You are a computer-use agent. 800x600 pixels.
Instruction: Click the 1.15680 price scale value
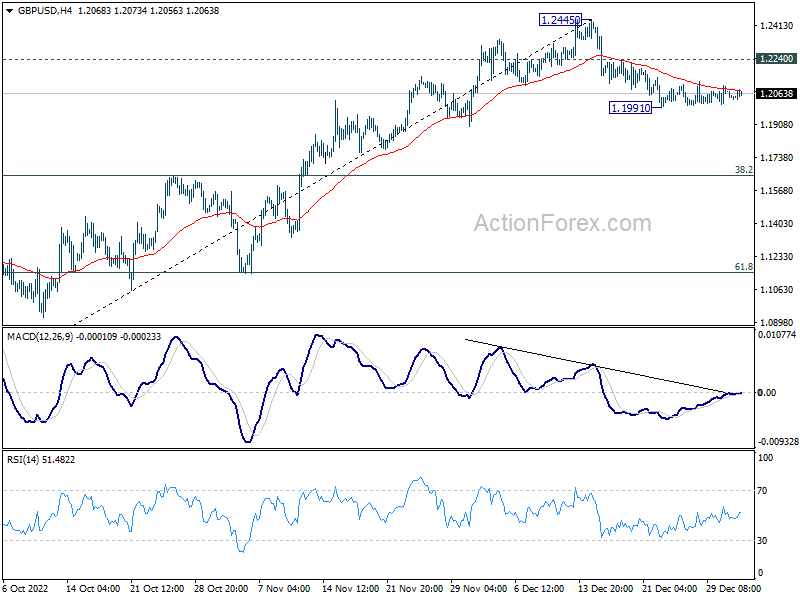pyautogui.click(x=777, y=191)
